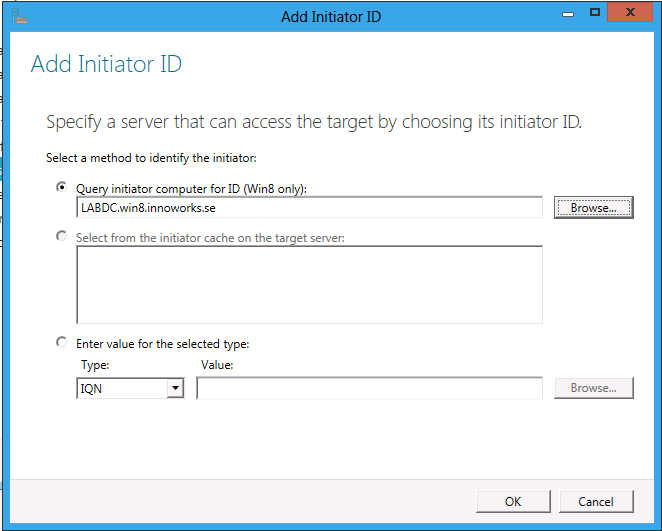Click the lower Browse button beside Value
This screenshot has height=531, width=662.
[594, 388]
